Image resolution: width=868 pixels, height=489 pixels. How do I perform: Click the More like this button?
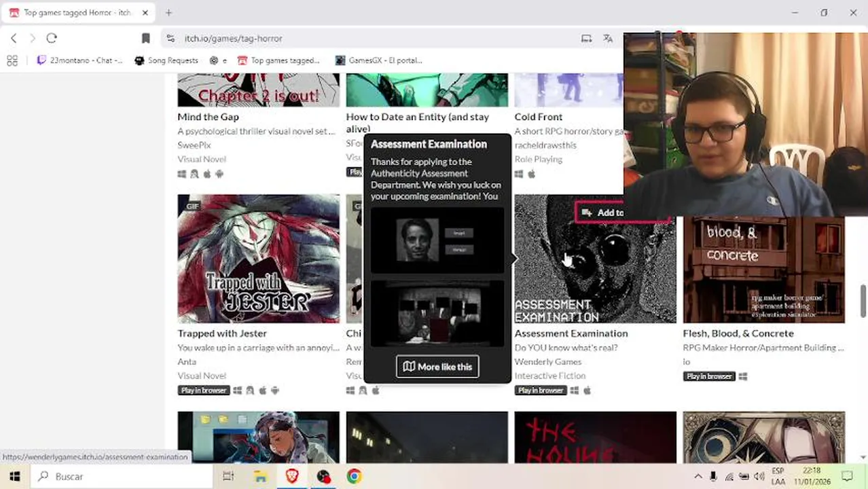[x=437, y=367]
